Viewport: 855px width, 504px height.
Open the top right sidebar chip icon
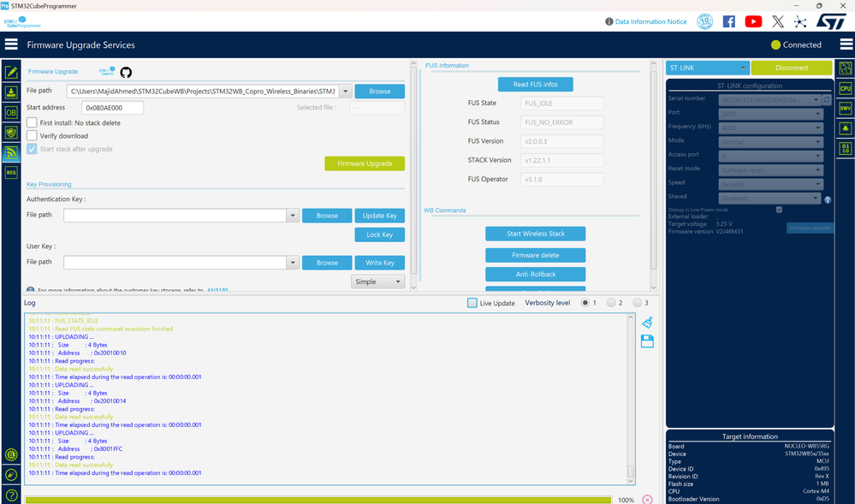(846, 68)
